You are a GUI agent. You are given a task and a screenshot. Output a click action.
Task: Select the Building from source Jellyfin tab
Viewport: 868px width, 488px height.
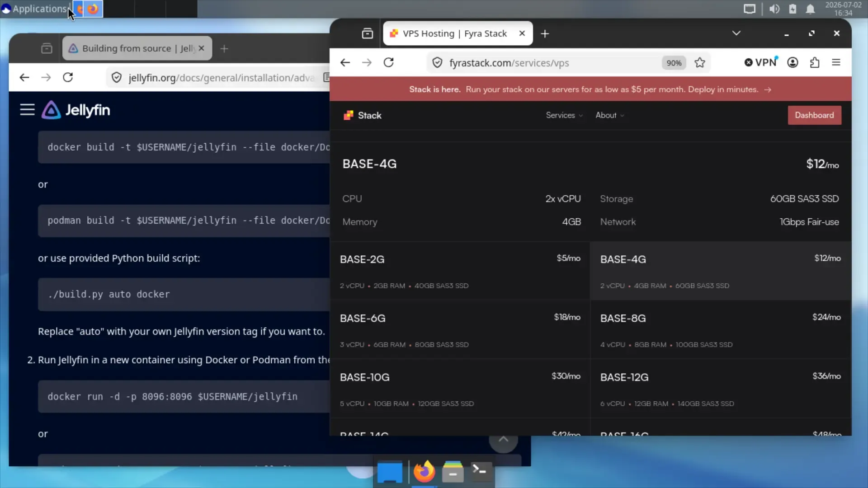[x=137, y=48]
